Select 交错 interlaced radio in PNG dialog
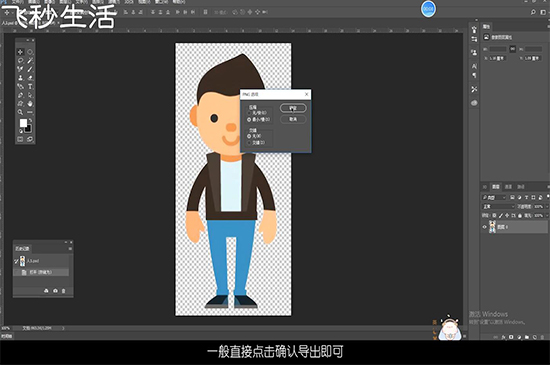 [x=249, y=143]
